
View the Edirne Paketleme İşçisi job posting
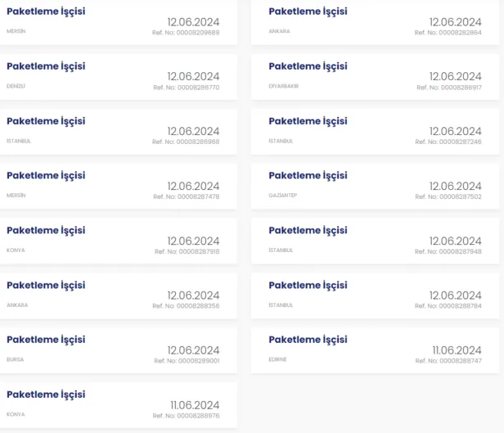(308, 340)
